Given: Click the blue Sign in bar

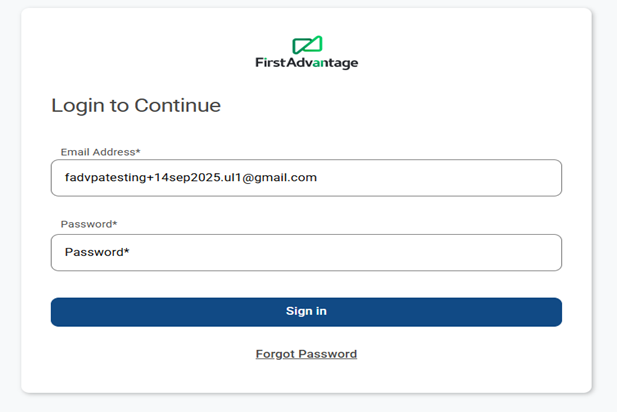Looking at the screenshot, I should point(306,312).
